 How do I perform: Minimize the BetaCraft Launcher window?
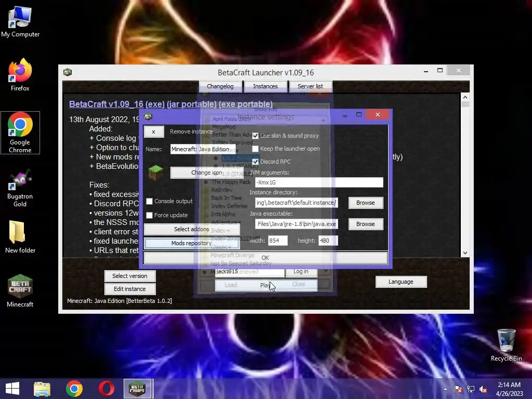(x=426, y=71)
